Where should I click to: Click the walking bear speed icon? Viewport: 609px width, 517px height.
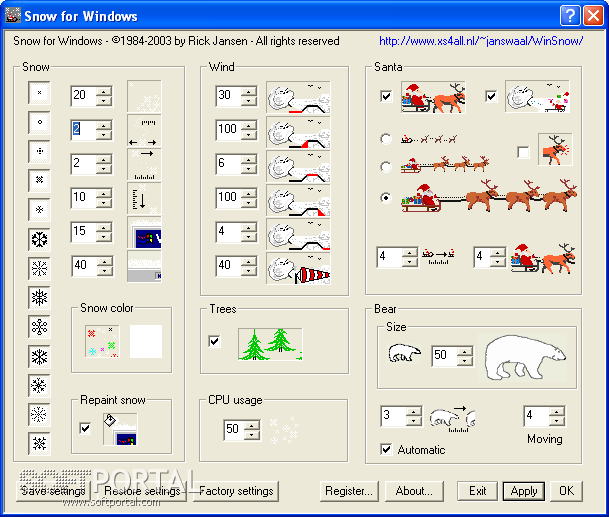click(452, 419)
